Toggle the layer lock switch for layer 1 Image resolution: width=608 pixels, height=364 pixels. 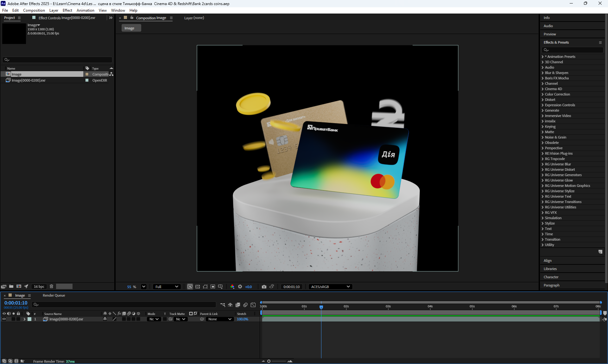(18, 319)
